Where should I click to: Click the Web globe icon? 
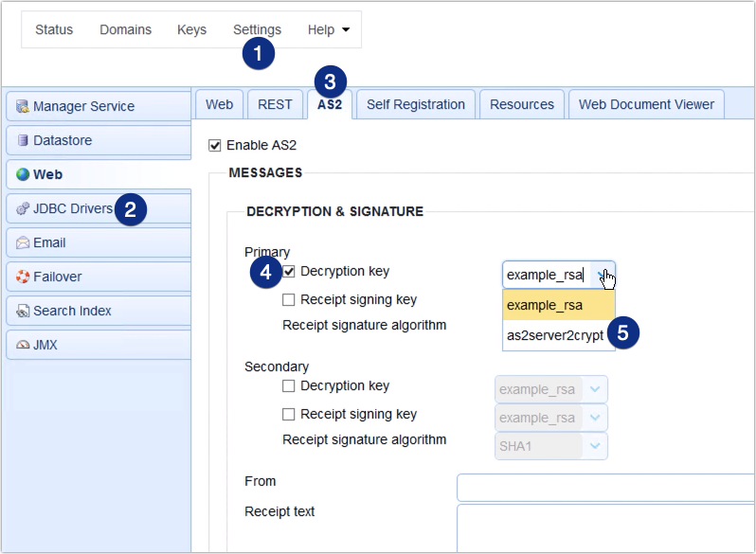[23, 175]
